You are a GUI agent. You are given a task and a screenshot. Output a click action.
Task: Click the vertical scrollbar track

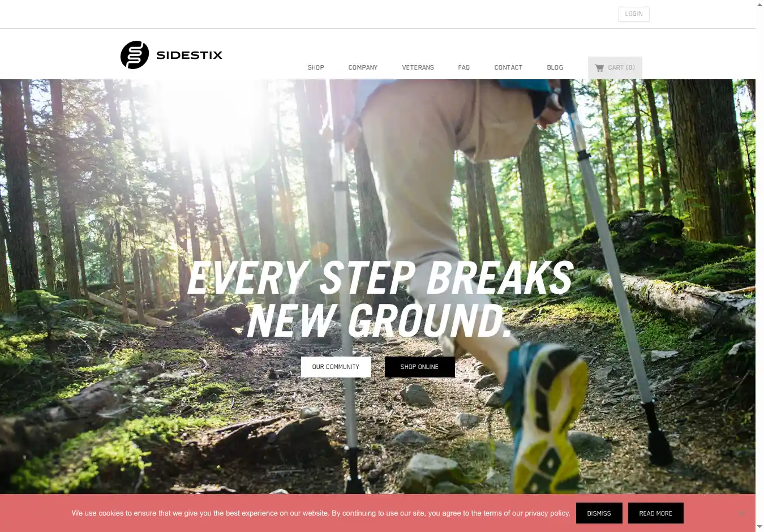pyautogui.click(x=759, y=266)
